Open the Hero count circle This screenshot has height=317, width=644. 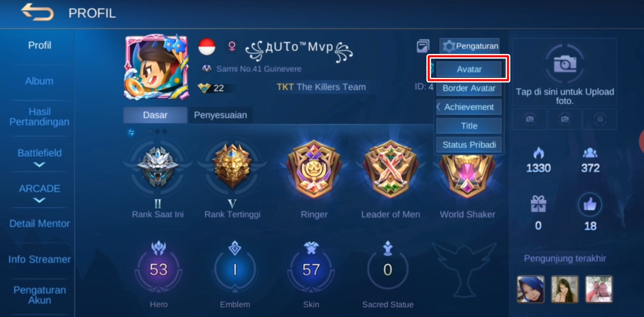coord(159,270)
